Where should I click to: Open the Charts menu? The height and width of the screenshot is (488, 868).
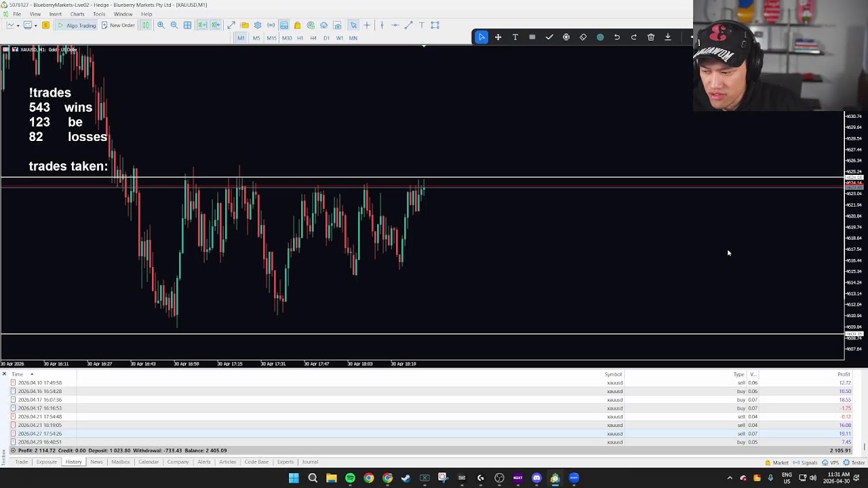pyautogui.click(x=77, y=14)
